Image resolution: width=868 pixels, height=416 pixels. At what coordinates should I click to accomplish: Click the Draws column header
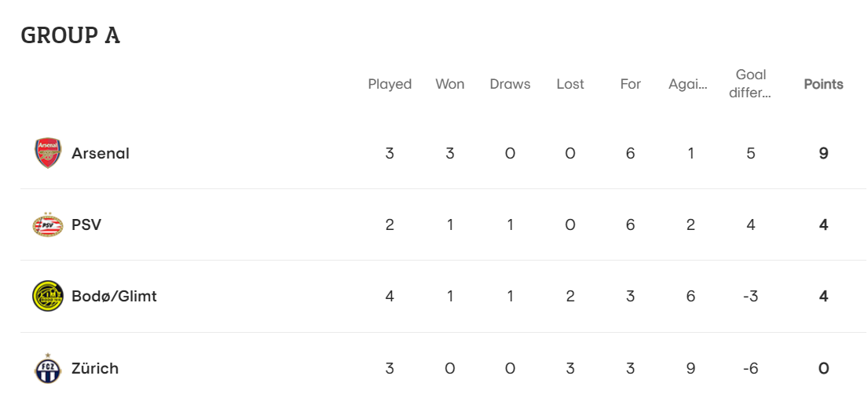(510, 84)
